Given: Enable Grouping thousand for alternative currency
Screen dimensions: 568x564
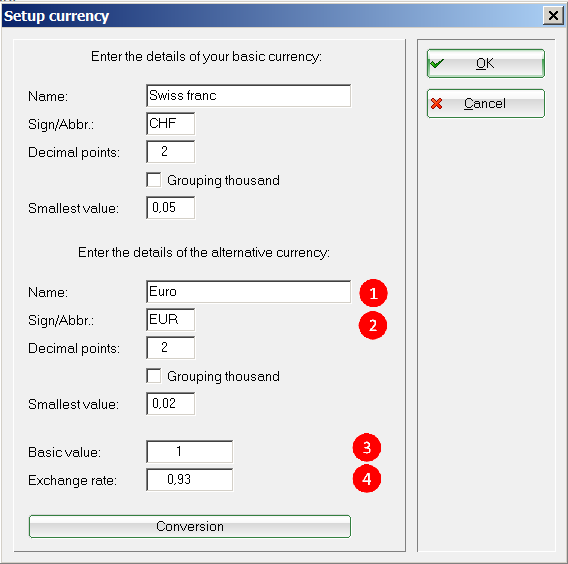Looking at the screenshot, I should pos(154,376).
